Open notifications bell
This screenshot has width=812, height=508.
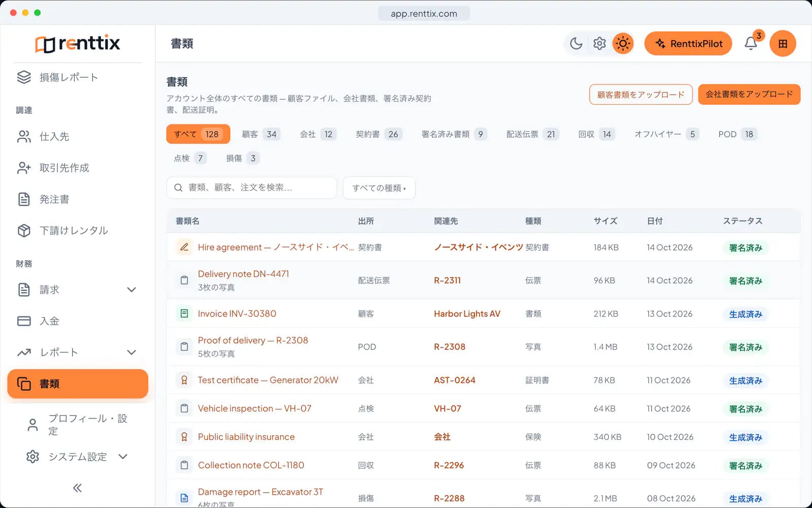pos(751,44)
